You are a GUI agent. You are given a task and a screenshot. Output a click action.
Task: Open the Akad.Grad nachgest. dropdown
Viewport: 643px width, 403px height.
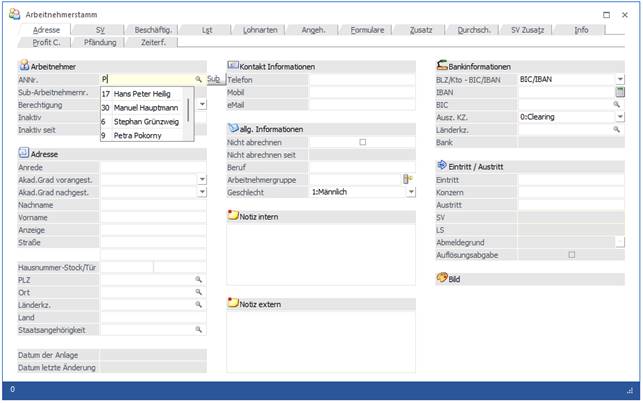202,192
